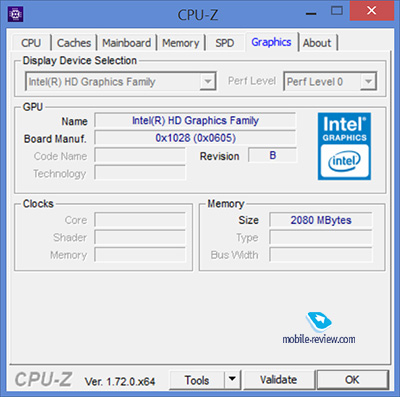Click the mobile-review.com watermark logo
The width and height of the screenshot is (400, 397).
coord(319,328)
